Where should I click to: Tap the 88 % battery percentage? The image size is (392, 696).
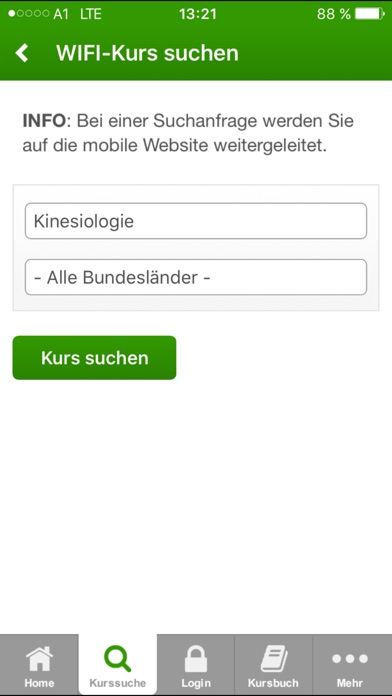tap(334, 14)
